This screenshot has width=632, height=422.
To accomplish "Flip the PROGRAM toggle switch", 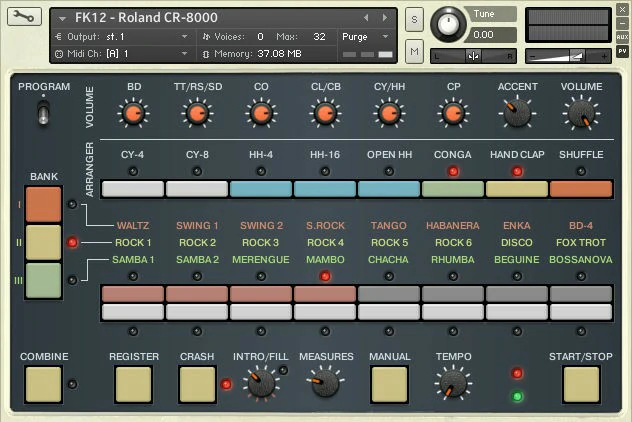I will tap(44, 112).
